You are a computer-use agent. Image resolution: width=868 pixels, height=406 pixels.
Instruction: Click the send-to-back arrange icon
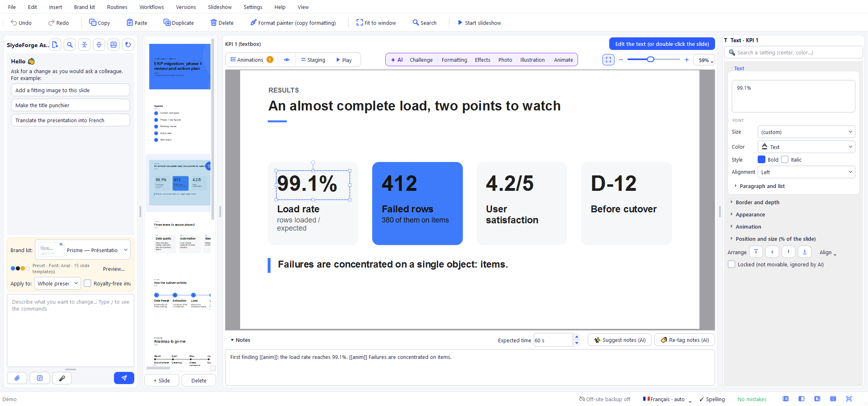point(805,252)
